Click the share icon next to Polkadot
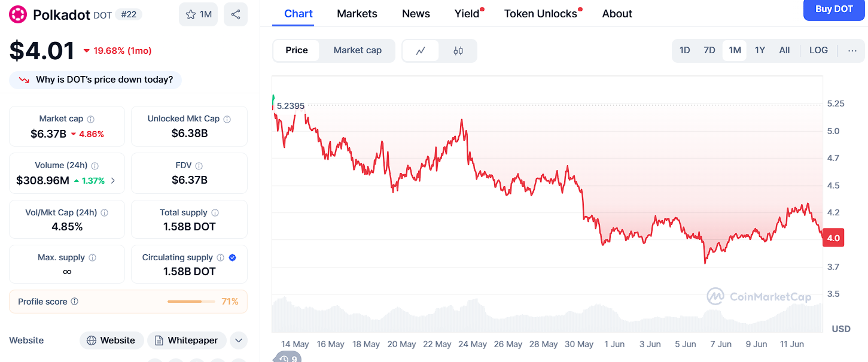868x362 pixels. pos(236,14)
